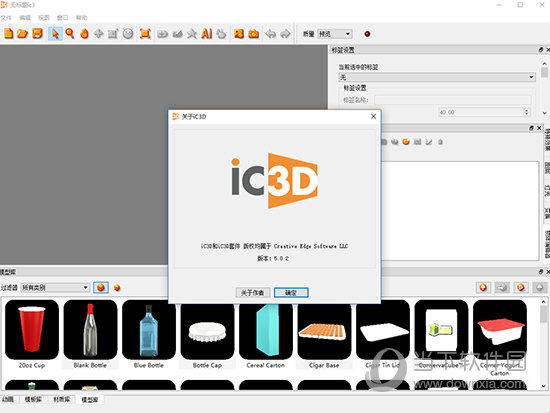This screenshot has width=550, height=413.
Task: Click the undo arrow icon
Action: coord(270,34)
